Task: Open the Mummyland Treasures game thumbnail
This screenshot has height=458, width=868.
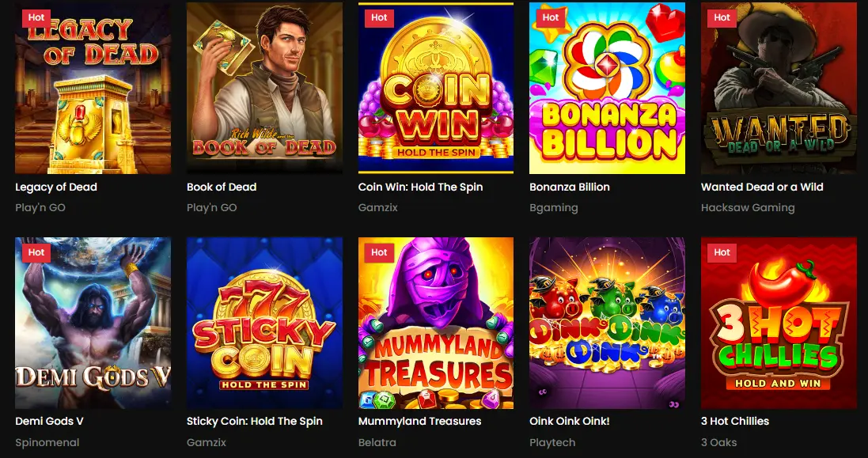Action: (x=435, y=323)
